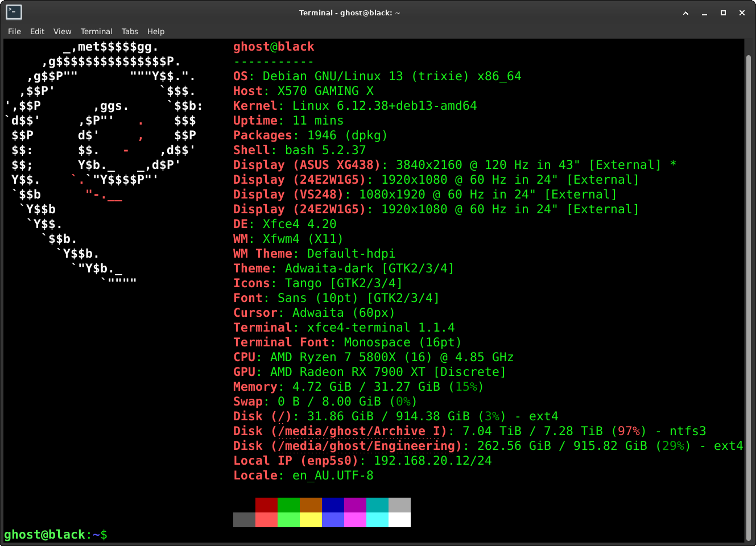The image size is (756, 546).
Task: Click the Host value 'X570 GAMING X'
Action: [x=325, y=91]
